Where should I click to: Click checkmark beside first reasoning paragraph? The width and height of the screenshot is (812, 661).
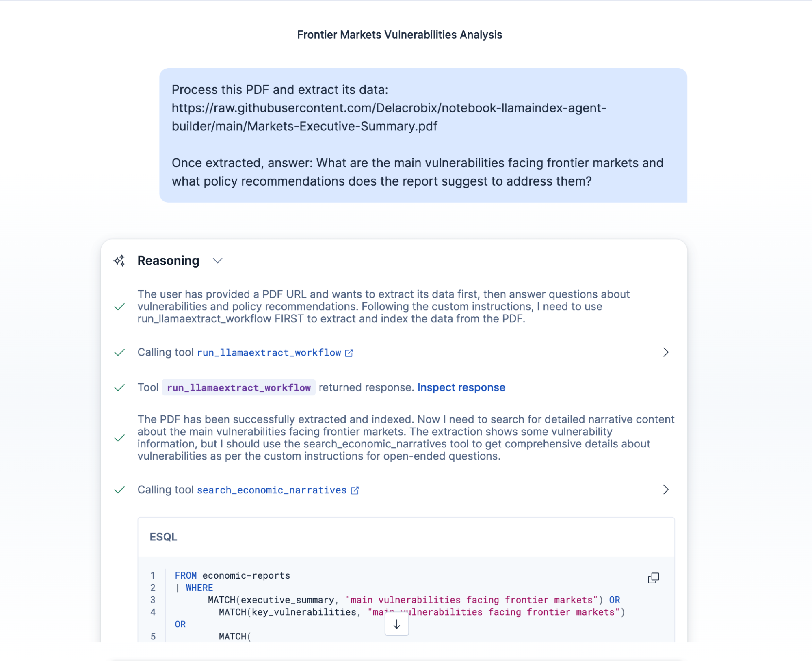click(119, 307)
